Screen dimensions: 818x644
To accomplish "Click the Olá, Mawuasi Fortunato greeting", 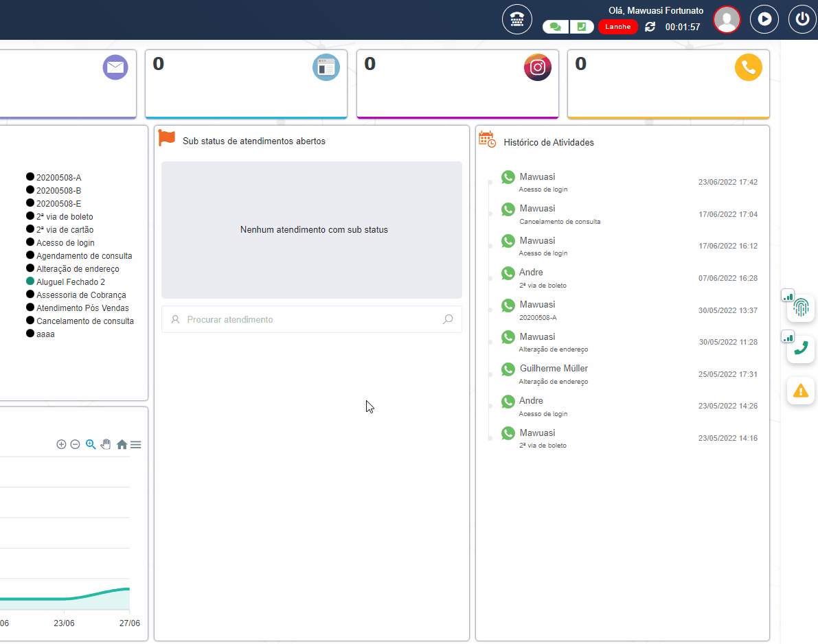I will [x=656, y=10].
